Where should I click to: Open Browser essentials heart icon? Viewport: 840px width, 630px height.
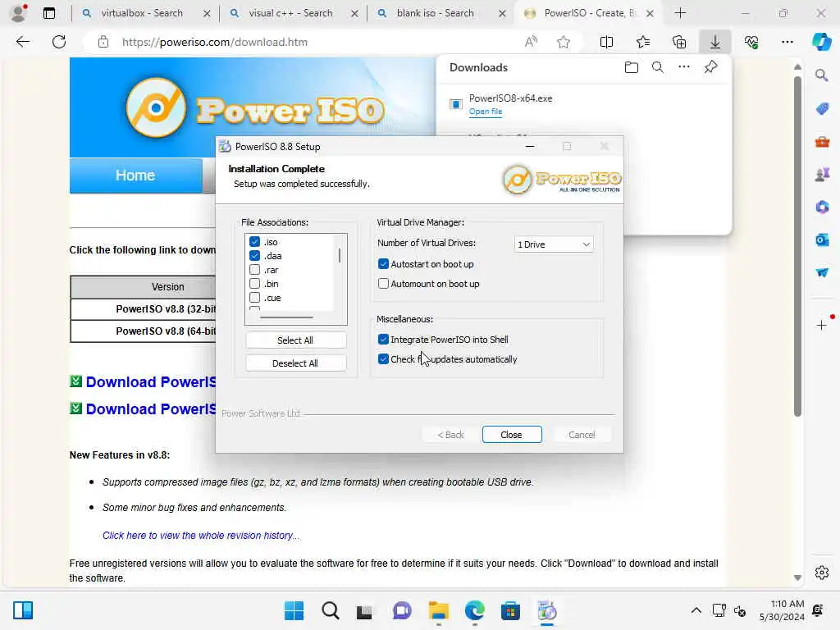tap(751, 42)
